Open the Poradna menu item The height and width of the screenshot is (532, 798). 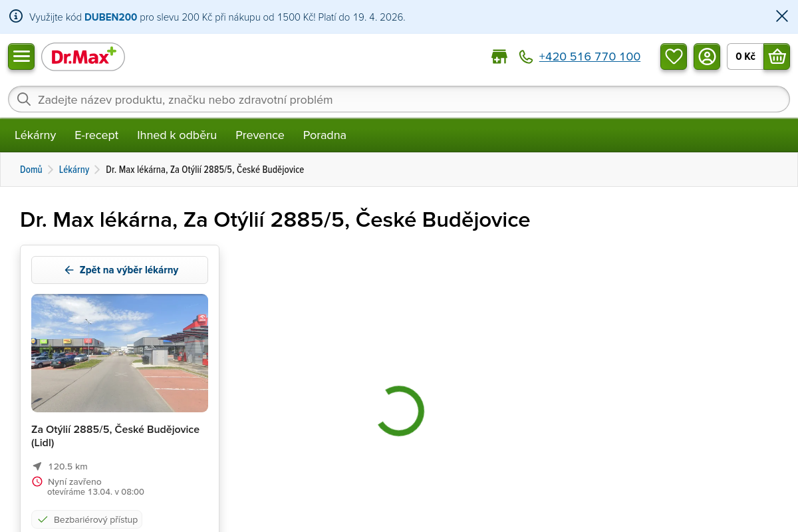click(x=325, y=135)
